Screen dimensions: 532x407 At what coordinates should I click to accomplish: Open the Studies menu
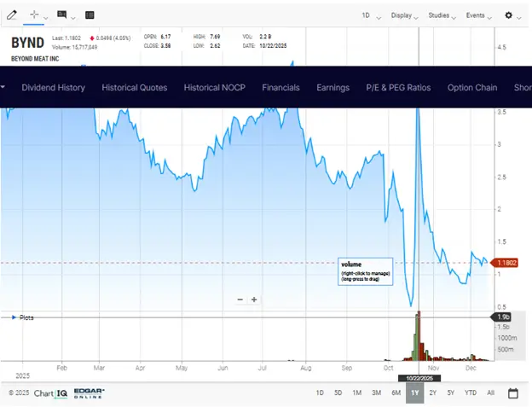point(442,15)
